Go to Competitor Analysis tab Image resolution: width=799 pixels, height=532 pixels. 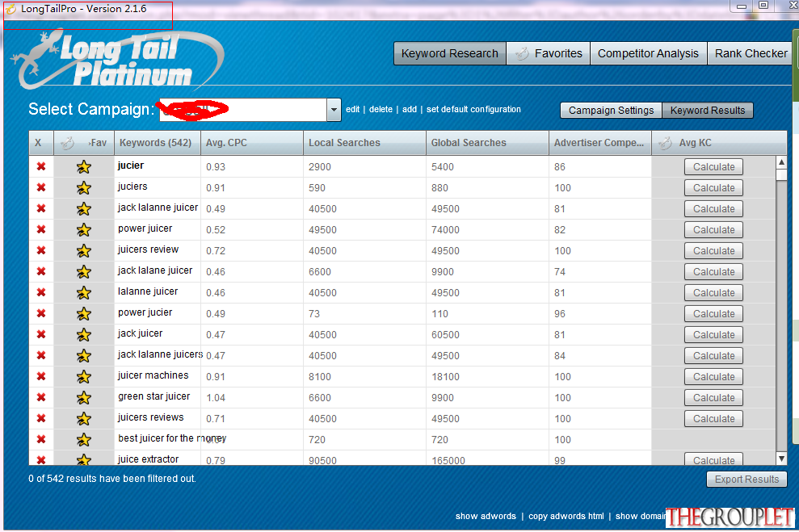648,53
